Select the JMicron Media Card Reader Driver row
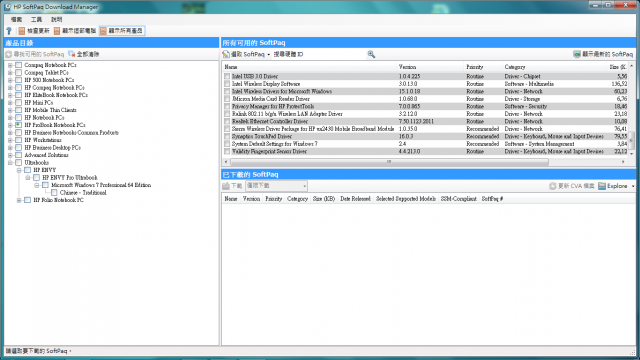Viewport: 640px width, 360px height. tap(426, 99)
